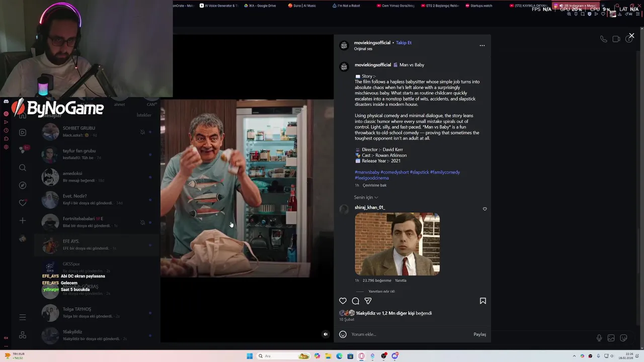
Task: Open Reels icon in Instagram sidebar
Action: click(23, 133)
